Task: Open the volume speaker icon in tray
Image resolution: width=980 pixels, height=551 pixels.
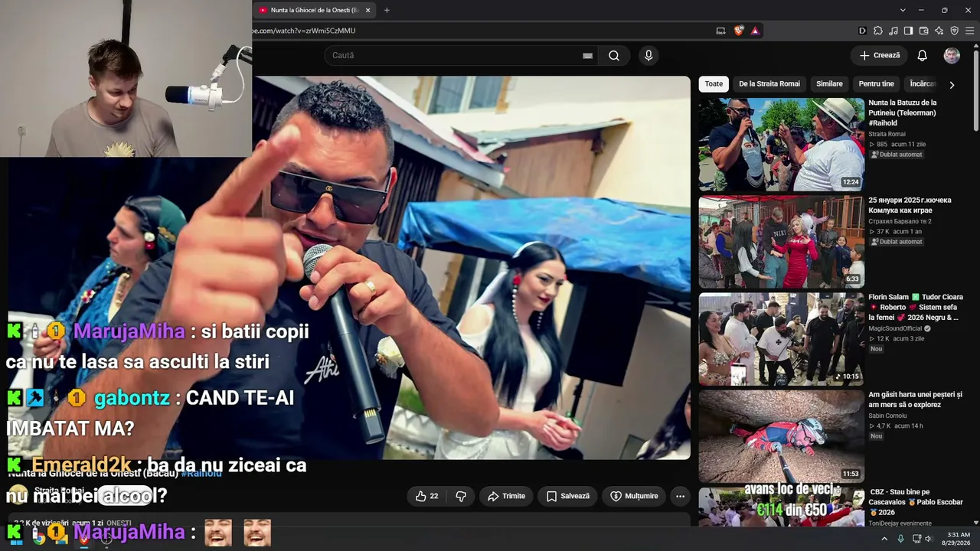Action: click(x=929, y=539)
